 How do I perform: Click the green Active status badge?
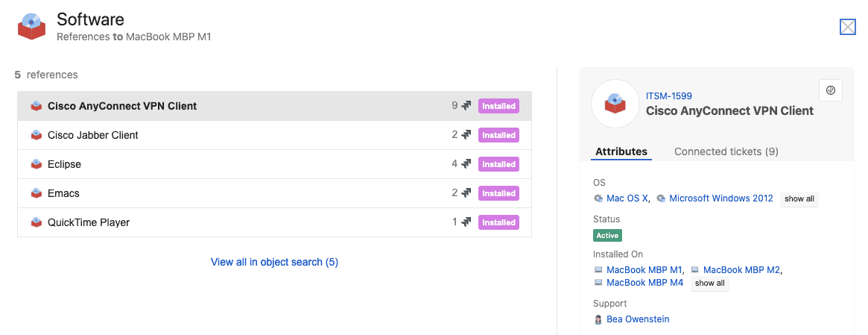[x=607, y=235]
